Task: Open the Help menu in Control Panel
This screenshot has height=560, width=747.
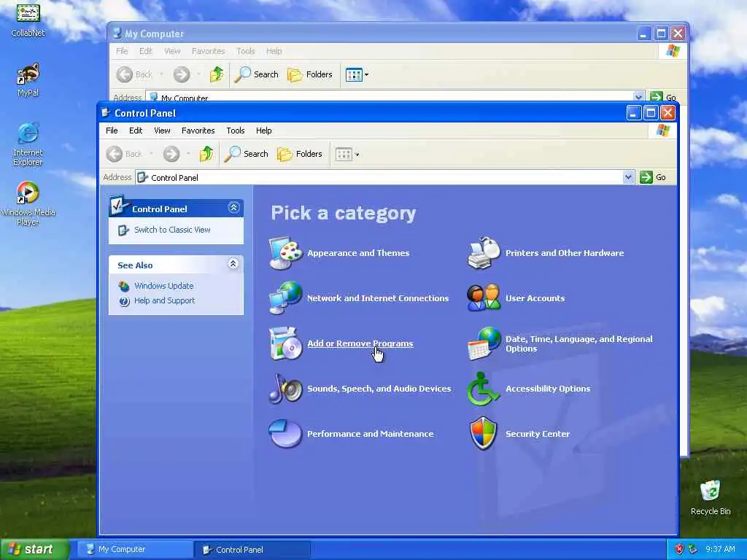Action: tap(263, 131)
